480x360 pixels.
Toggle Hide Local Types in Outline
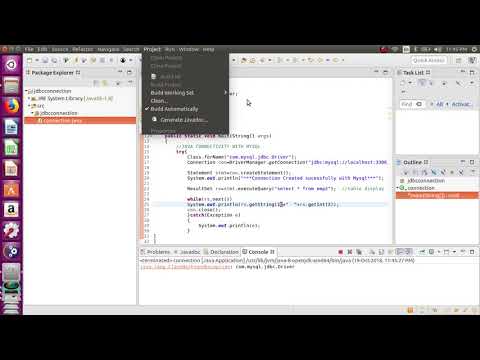click(x=461, y=172)
